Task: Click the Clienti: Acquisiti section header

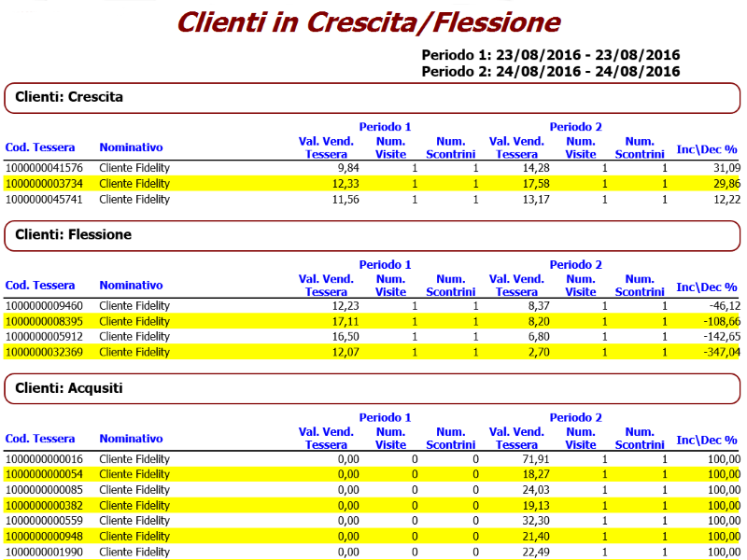Action: click(69, 387)
